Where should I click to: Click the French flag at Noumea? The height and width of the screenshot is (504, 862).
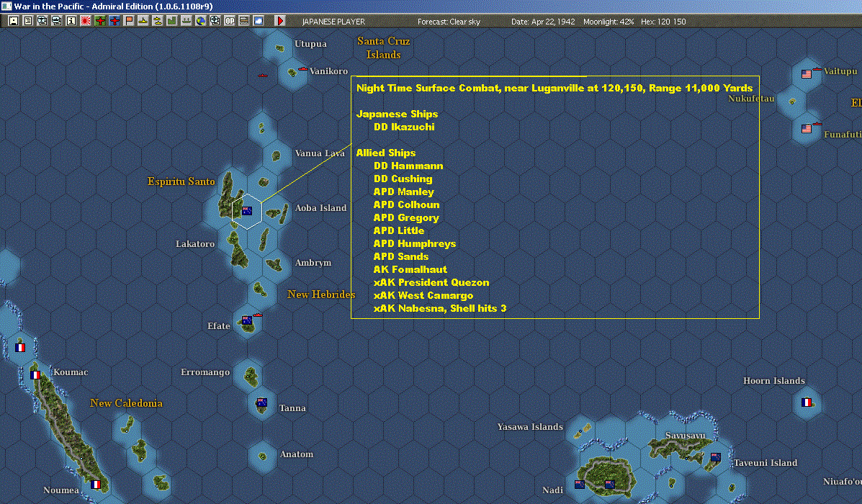point(96,485)
